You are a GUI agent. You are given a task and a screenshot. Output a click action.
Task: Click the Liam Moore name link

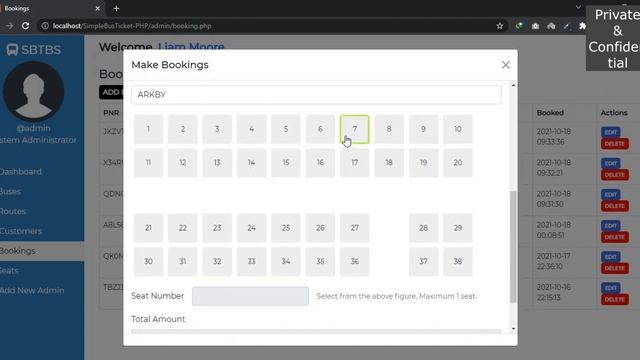pyautogui.click(x=191, y=47)
